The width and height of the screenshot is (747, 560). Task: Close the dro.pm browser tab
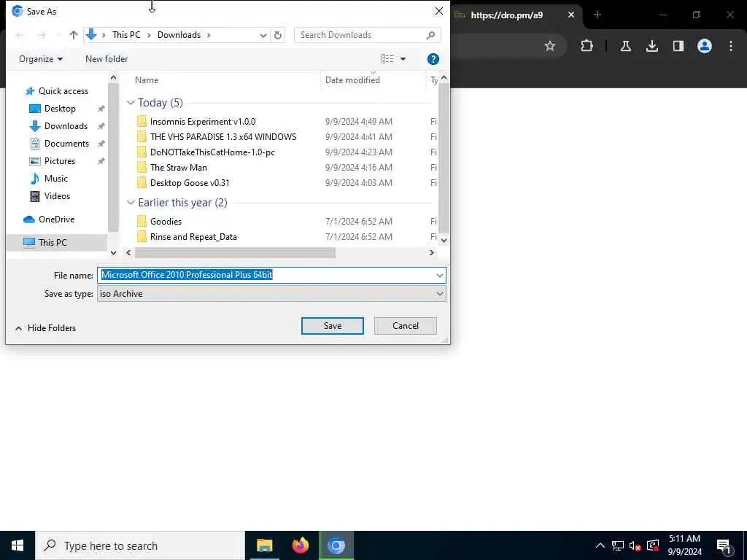click(x=570, y=15)
